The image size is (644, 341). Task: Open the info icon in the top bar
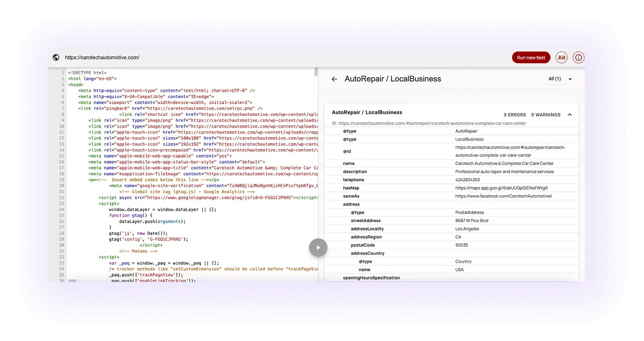coord(578,57)
